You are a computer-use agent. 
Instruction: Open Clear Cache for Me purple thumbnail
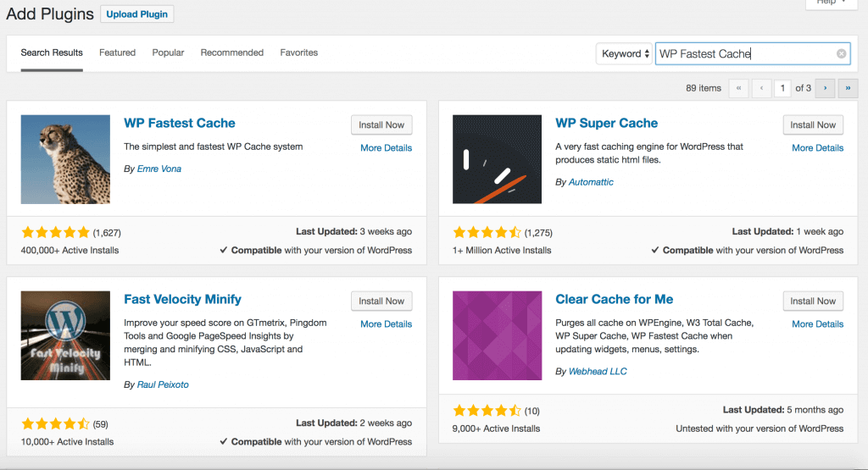497,335
